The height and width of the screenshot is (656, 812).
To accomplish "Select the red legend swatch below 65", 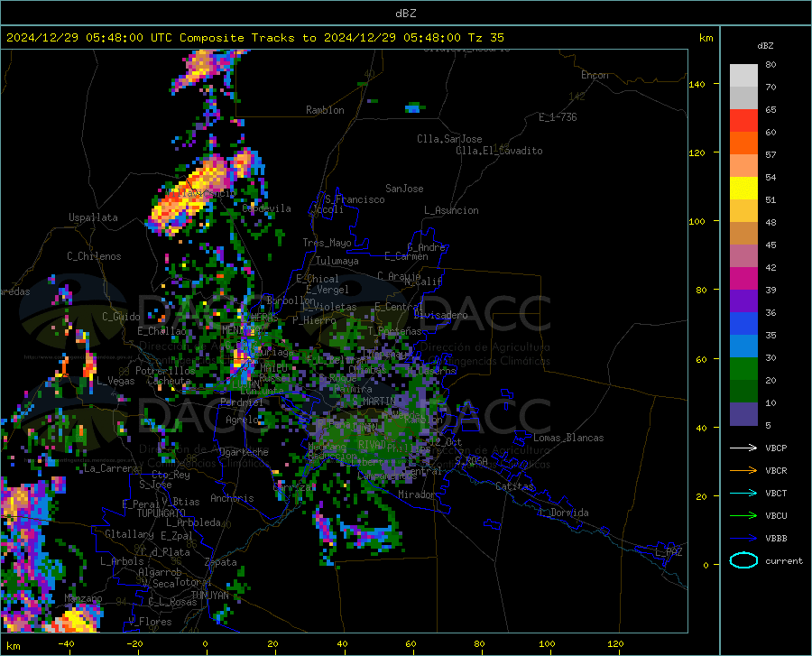I will 743,121.
